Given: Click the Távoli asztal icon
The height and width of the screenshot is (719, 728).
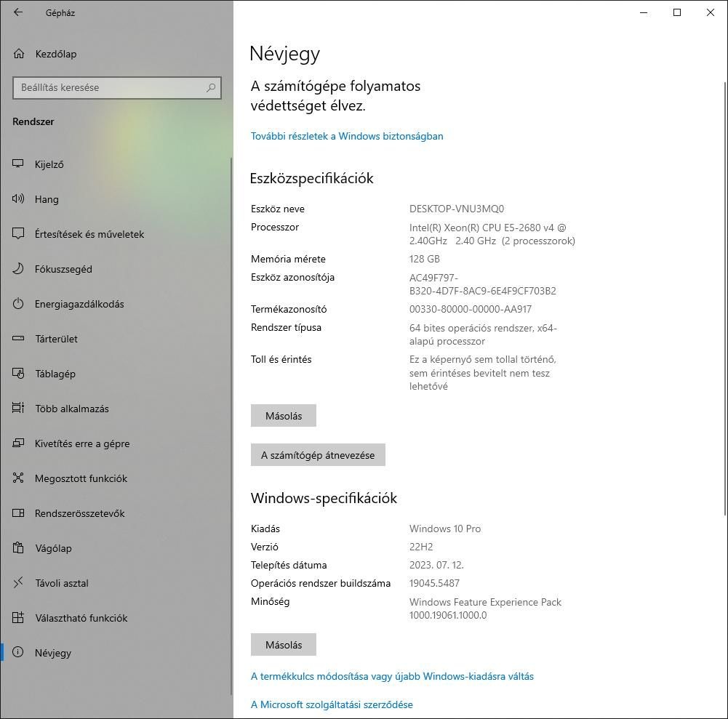Looking at the screenshot, I should point(18,582).
